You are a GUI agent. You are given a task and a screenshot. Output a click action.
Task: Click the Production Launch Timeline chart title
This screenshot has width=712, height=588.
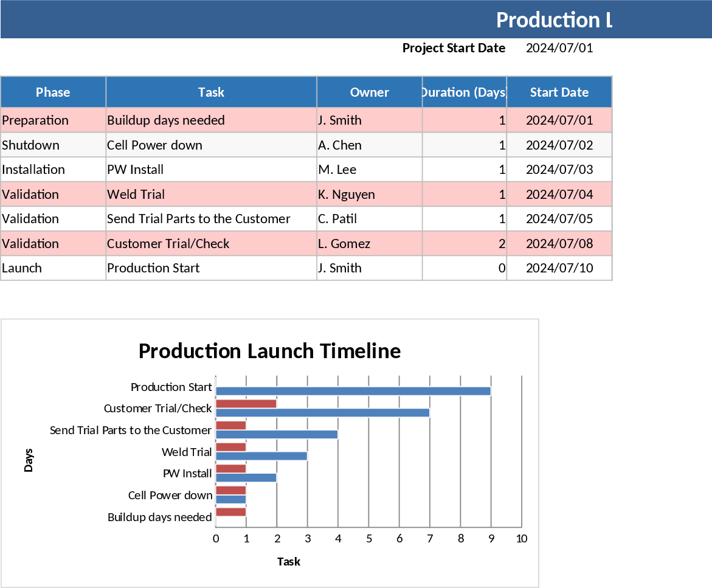(x=269, y=351)
